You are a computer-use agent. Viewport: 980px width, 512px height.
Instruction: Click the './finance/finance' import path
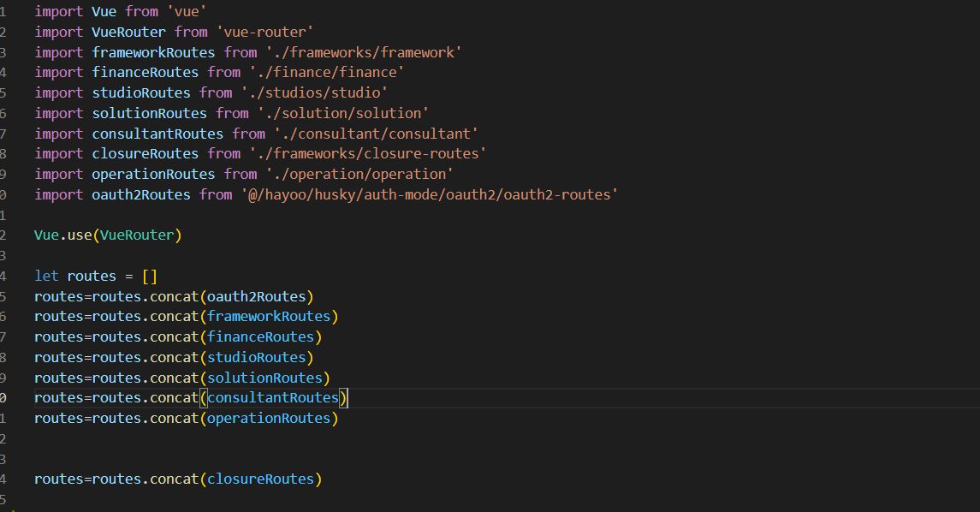point(326,73)
